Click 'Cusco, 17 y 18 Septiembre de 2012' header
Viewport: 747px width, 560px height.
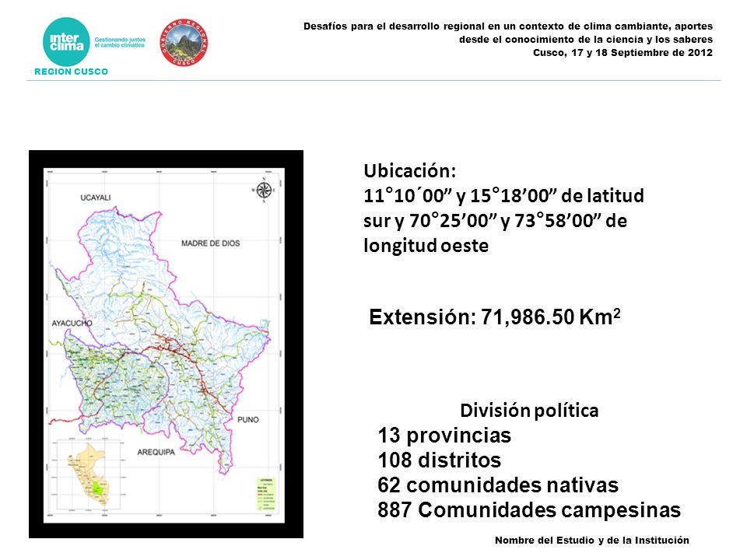tap(622, 52)
